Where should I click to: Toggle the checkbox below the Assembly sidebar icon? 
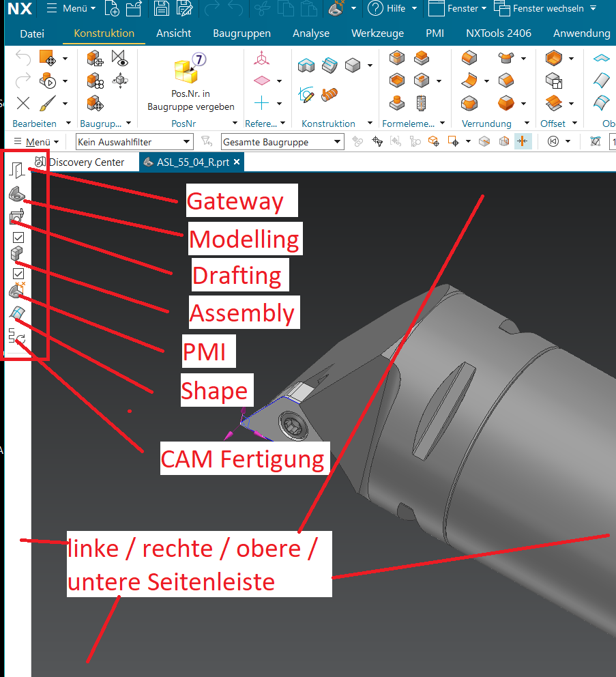tap(18, 273)
